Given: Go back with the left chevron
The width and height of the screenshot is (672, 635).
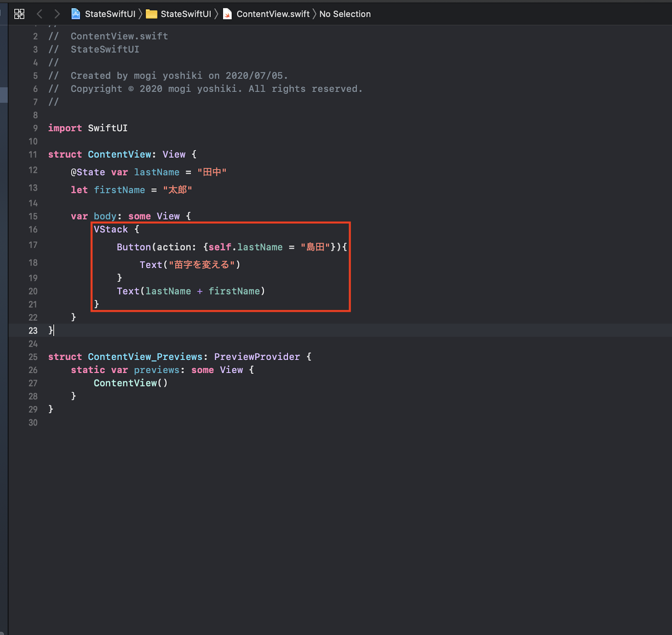Looking at the screenshot, I should 39,14.
